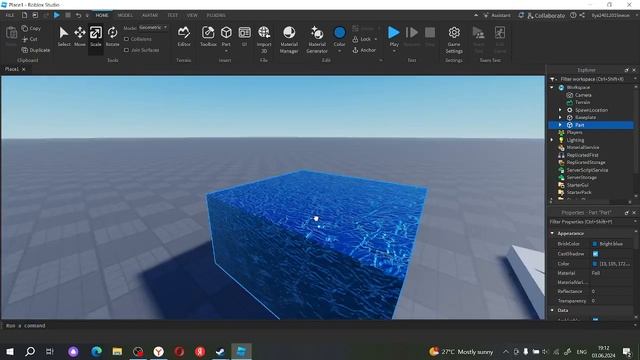Copy the selected object

click(x=31, y=28)
